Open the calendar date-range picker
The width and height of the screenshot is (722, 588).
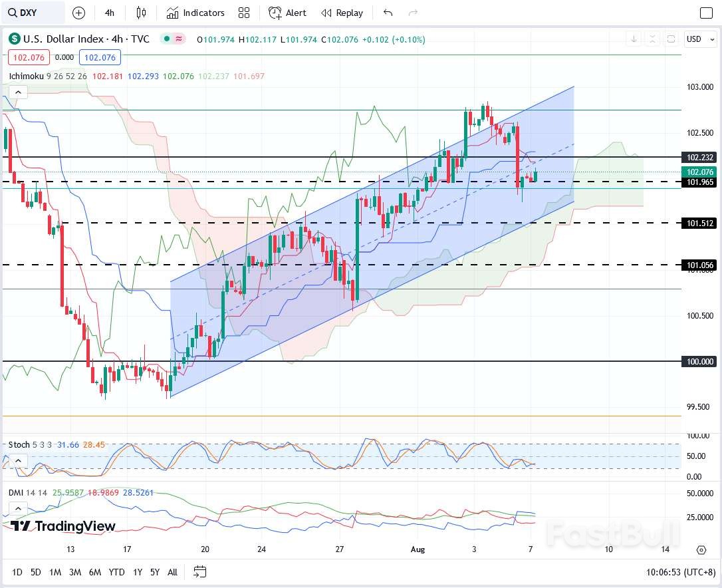(x=199, y=572)
